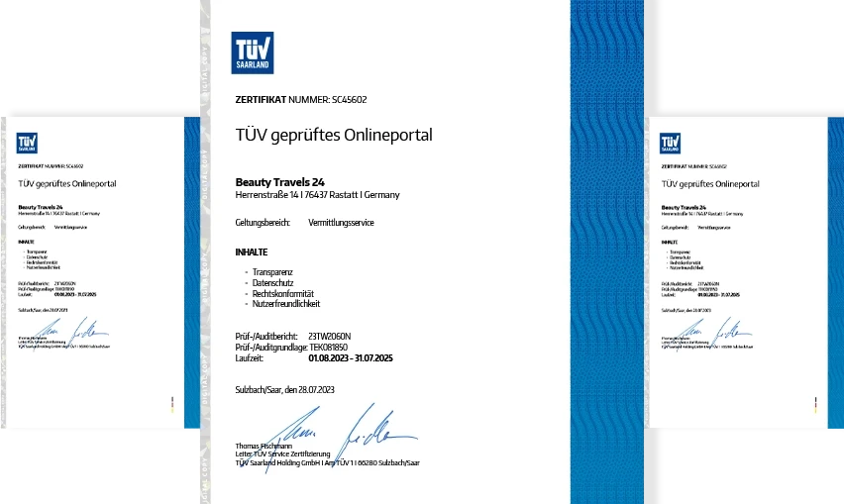
Task: Select 'TÜV Saarland Holding GmbH' address line in center
Action: tap(327, 462)
